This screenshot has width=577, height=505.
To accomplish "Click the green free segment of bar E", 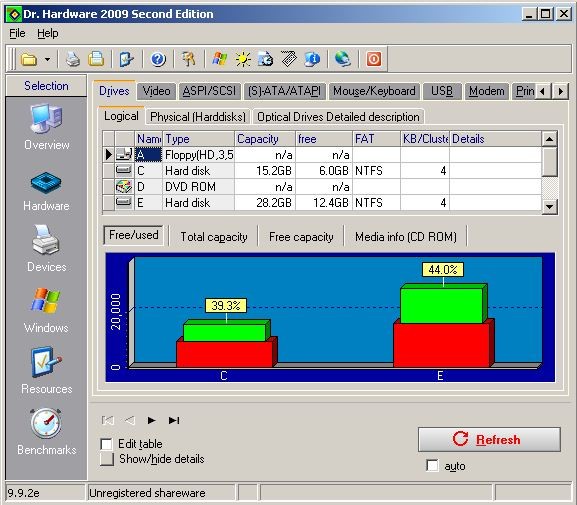I will pyautogui.click(x=442, y=306).
